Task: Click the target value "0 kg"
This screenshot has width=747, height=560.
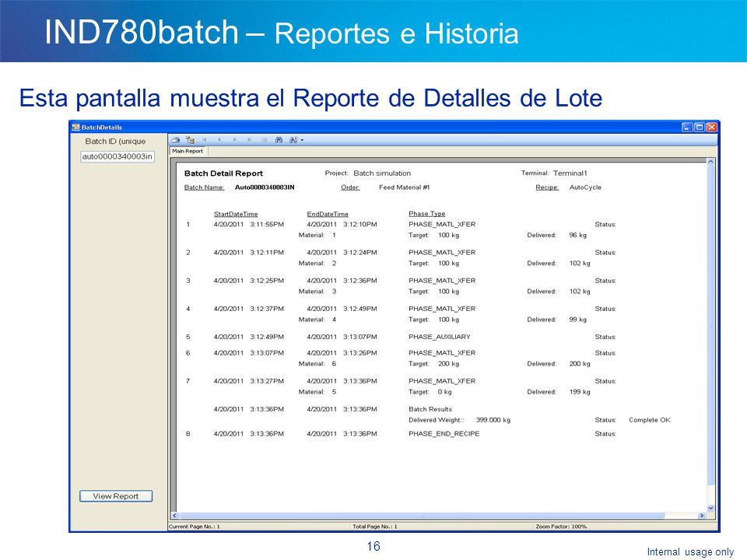Action: 444,392
